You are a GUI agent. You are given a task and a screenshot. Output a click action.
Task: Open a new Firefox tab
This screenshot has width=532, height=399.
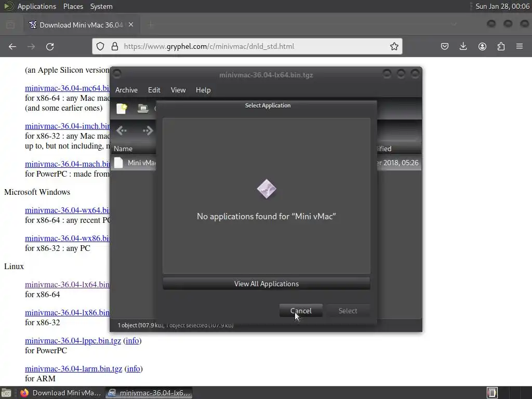151,25
